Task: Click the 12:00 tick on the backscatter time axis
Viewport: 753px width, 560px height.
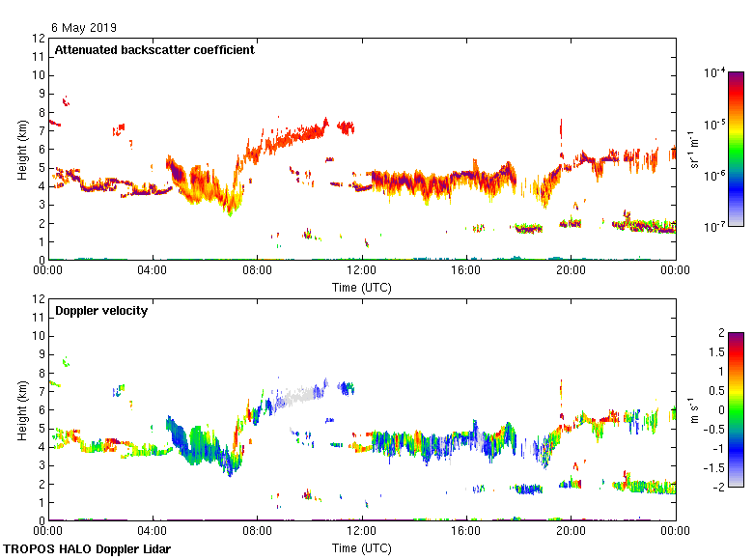Action: tap(362, 271)
